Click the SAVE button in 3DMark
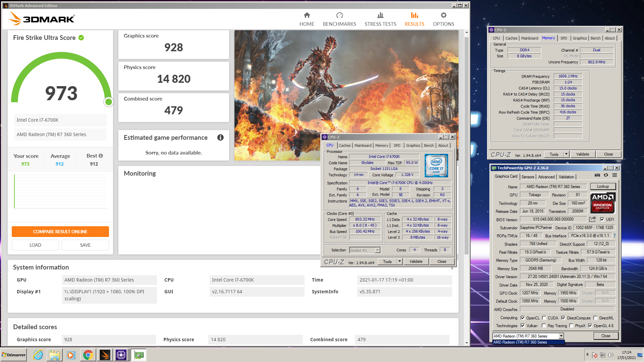Image resolution: width=644 pixels, height=362 pixels. coord(85,245)
